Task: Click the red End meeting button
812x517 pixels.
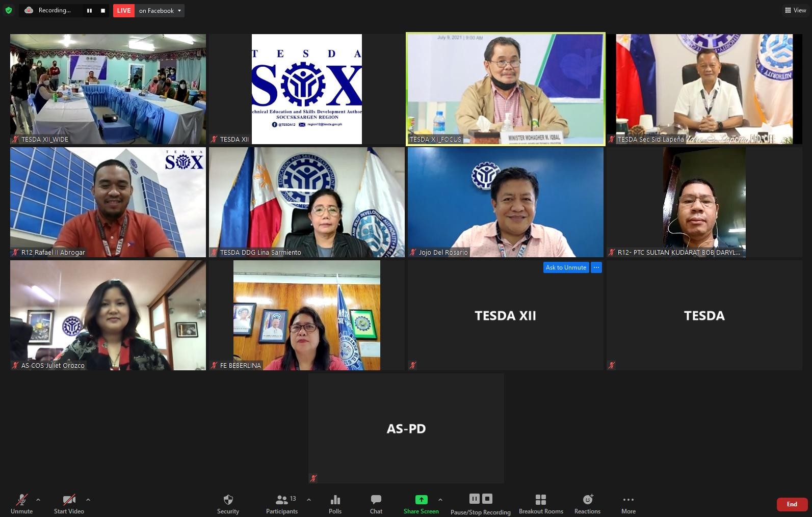Action: point(792,504)
